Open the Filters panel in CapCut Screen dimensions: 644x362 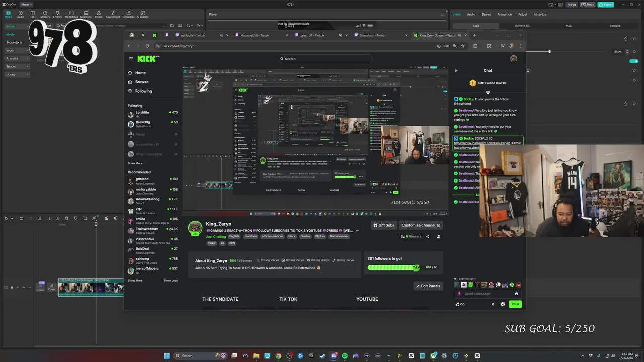(99, 14)
